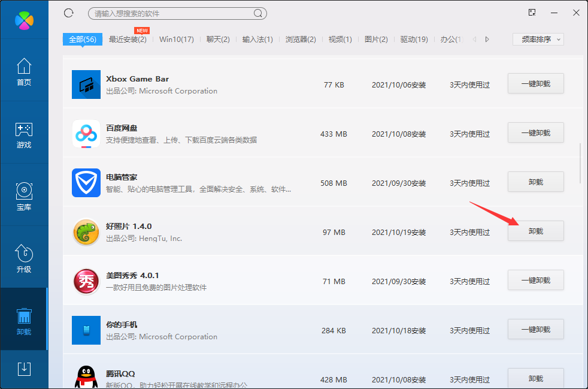Click the colorful app logo

[x=24, y=20]
